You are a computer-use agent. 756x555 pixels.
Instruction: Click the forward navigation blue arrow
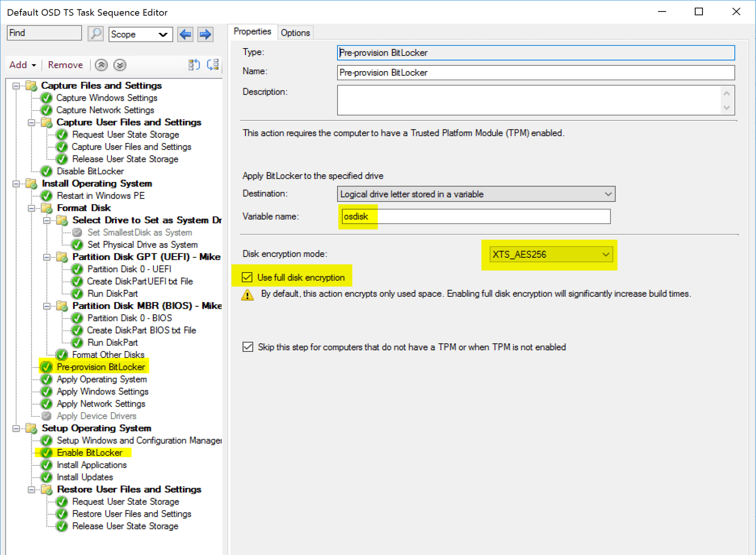[x=205, y=34]
